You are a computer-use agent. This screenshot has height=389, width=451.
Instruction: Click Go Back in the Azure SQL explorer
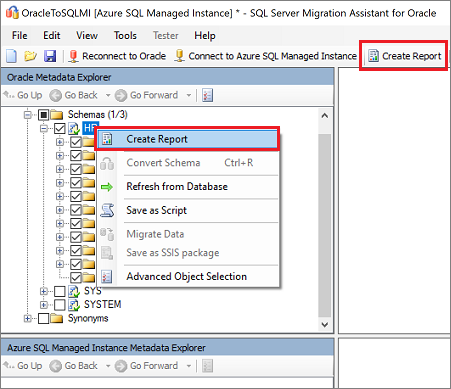[x=74, y=366]
